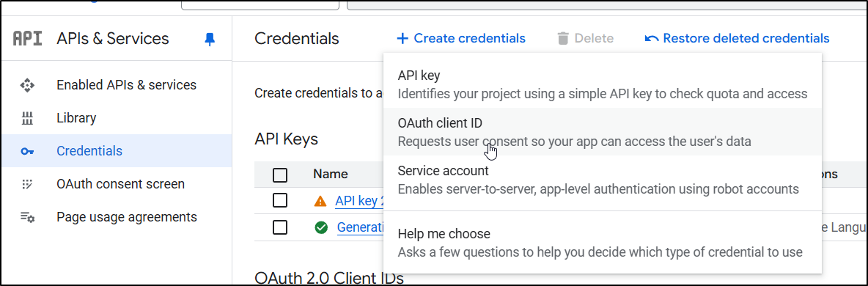Click the orange warning triangle beside API key 2
The height and width of the screenshot is (286, 868).
(x=320, y=201)
